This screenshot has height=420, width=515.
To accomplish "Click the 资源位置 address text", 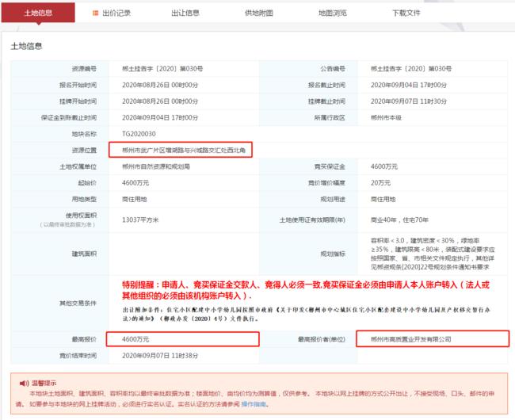I will pyautogui.click(x=184, y=151).
